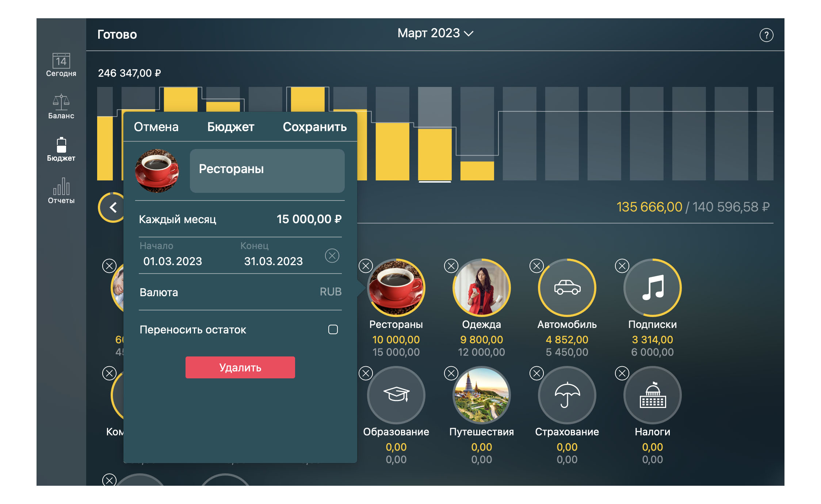Click the 246 347,00 ₽ chart label
Screen dimensions: 821x504
coord(129,73)
